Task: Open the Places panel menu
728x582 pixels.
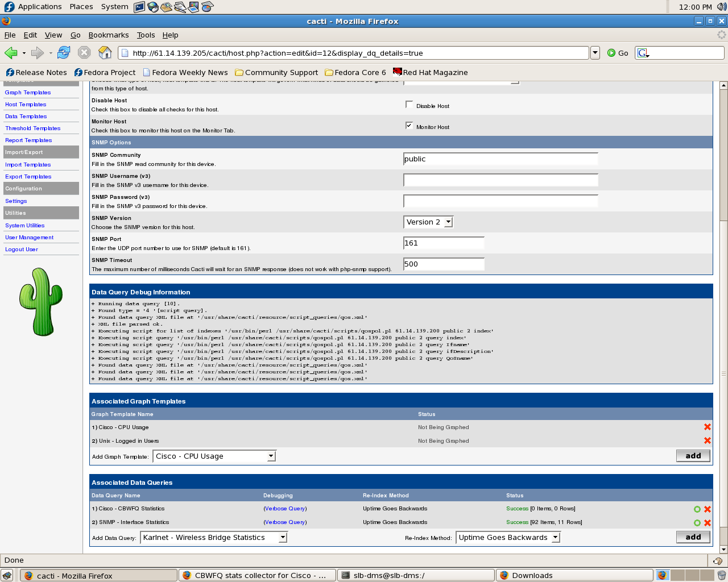Action: 81,7
